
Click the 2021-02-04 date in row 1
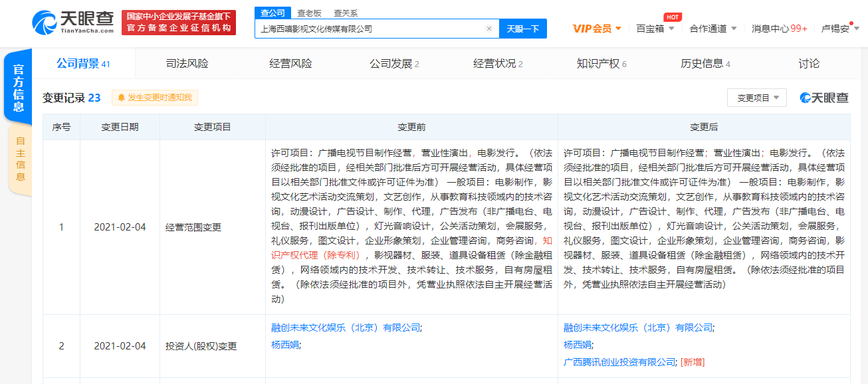pos(120,227)
